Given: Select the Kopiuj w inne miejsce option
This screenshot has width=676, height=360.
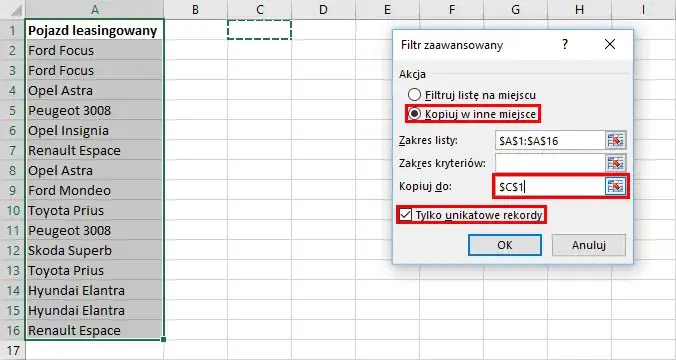Looking at the screenshot, I should [473, 114].
